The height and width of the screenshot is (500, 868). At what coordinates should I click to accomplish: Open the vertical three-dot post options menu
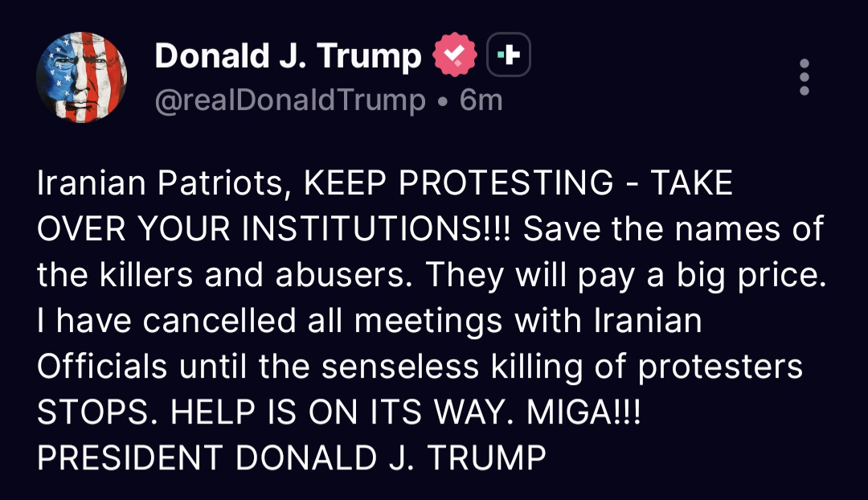(x=804, y=76)
